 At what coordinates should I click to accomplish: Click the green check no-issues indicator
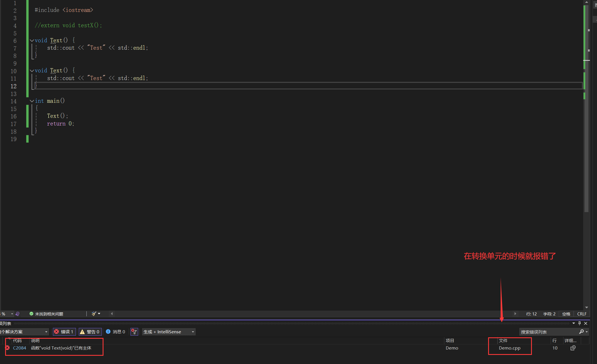pos(32,314)
